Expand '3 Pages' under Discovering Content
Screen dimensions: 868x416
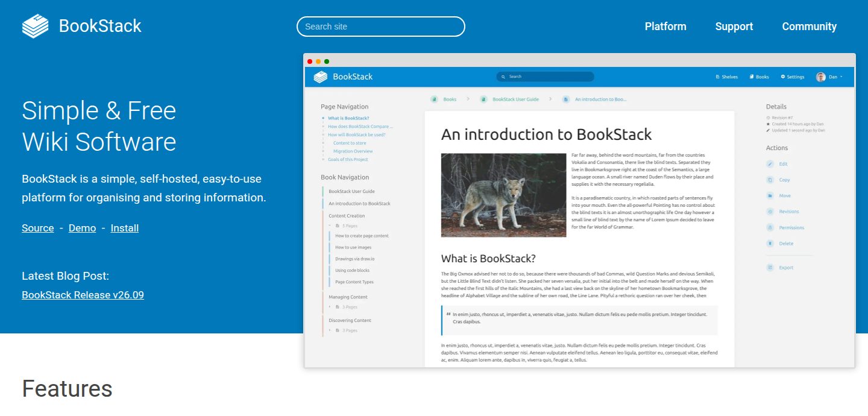(x=344, y=330)
